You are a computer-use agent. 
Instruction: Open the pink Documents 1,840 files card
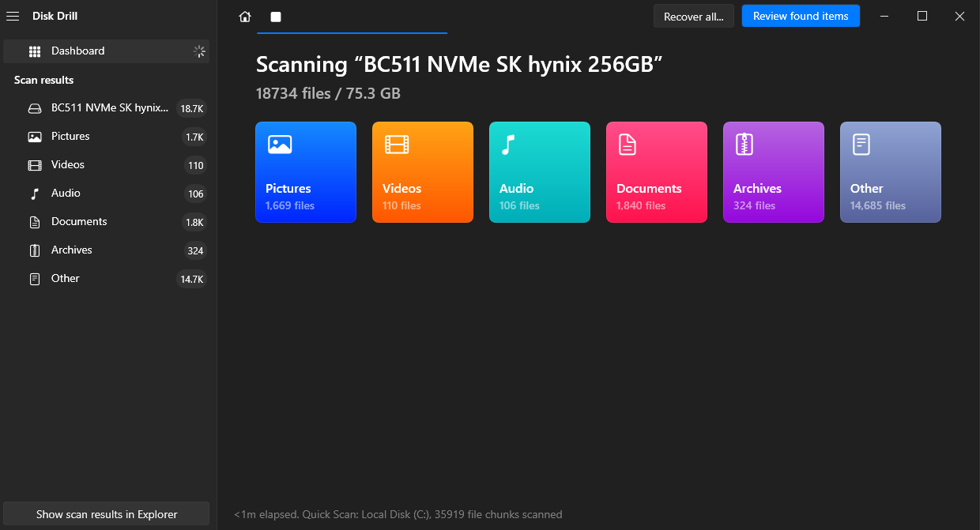657,172
